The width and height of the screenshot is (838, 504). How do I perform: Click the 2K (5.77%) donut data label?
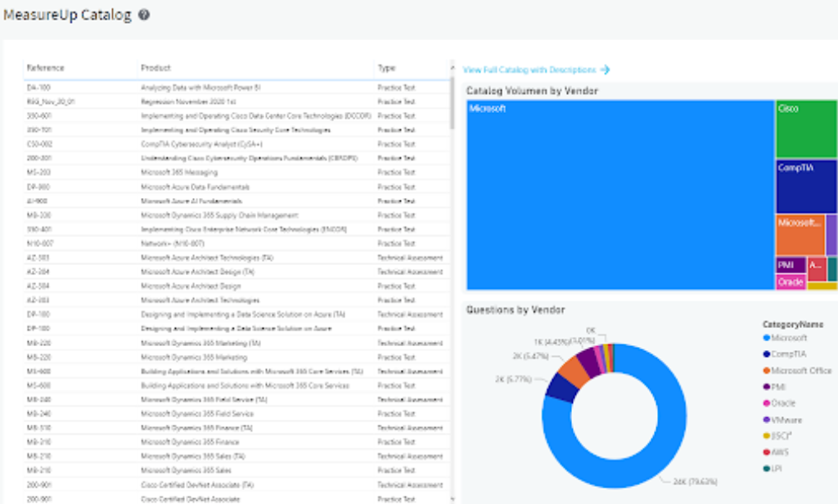click(513, 380)
